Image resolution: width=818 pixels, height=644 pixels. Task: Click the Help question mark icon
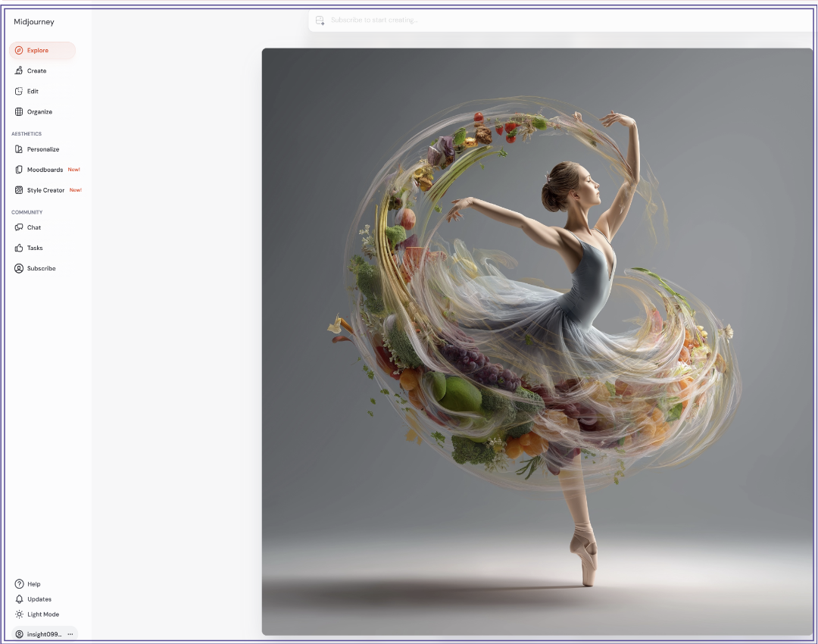tap(19, 584)
